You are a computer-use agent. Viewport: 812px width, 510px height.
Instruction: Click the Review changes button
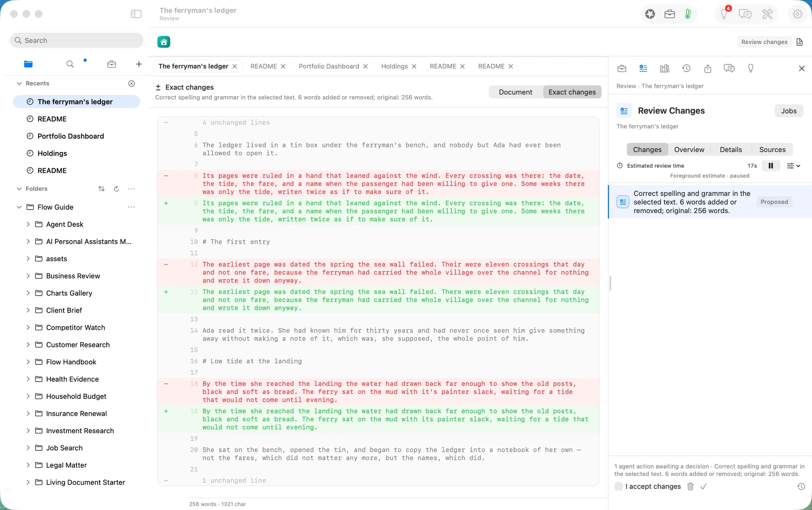[x=764, y=42]
